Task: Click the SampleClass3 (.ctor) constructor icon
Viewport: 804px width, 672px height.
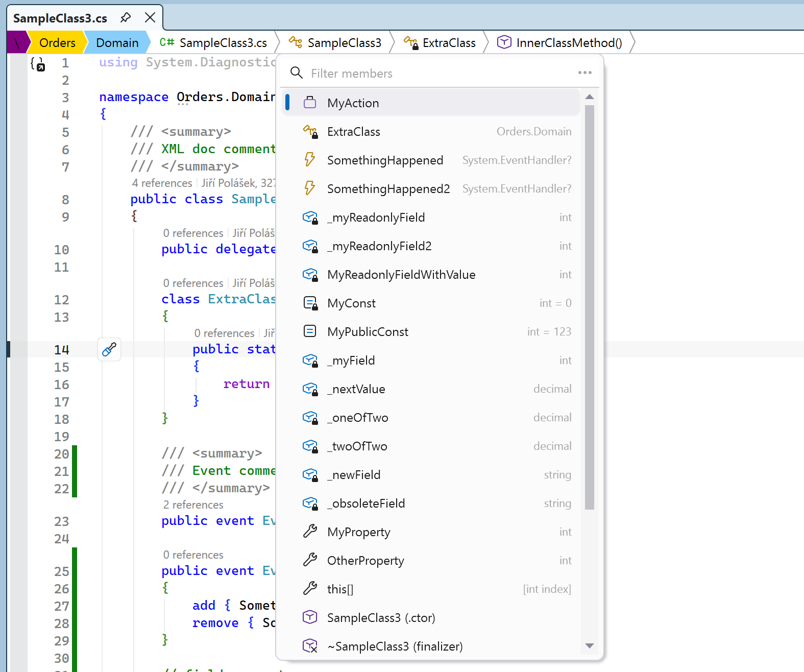Action: click(x=310, y=617)
